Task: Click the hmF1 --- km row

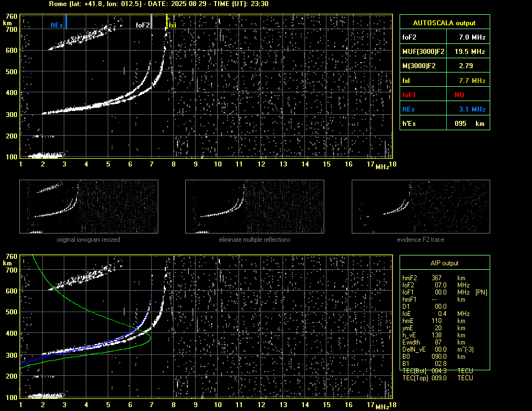Action: click(434, 299)
